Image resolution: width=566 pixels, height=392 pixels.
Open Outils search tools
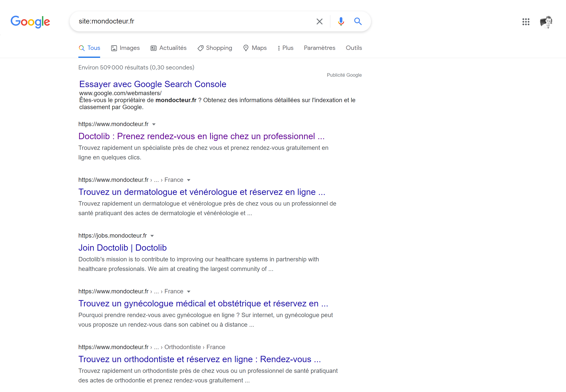point(354,48)
